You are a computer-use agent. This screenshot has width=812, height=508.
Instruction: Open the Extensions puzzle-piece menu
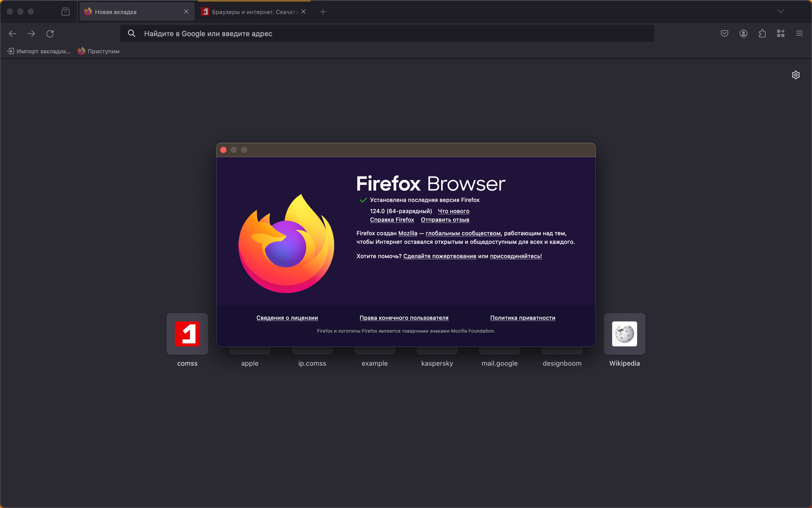pyautogui.click(x=762, y=34)
